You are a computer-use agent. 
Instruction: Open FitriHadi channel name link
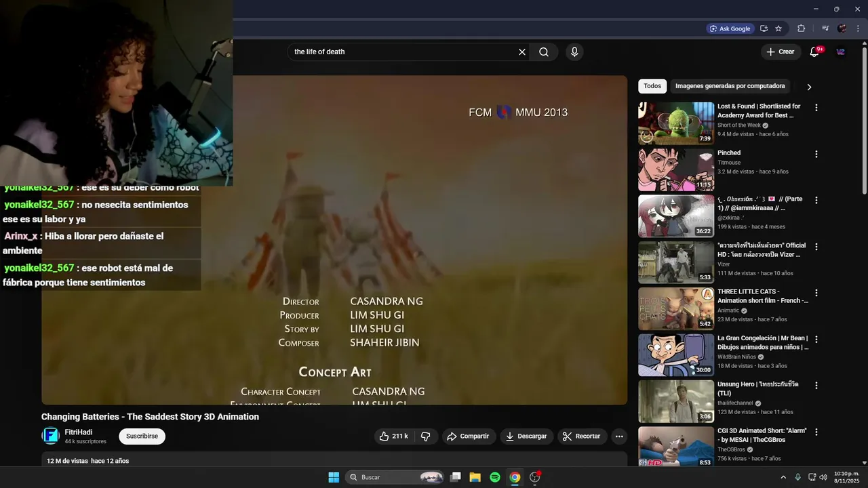tap(79, 432)
